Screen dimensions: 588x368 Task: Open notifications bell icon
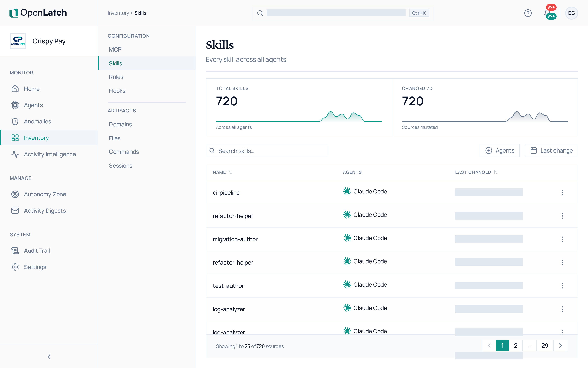(x=548, y=13)
